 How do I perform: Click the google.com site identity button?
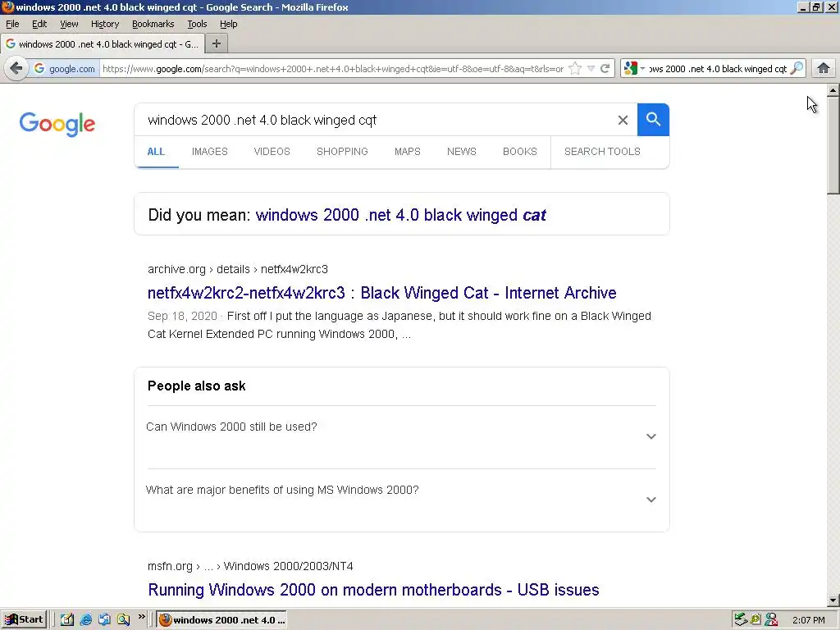point(64,69)
